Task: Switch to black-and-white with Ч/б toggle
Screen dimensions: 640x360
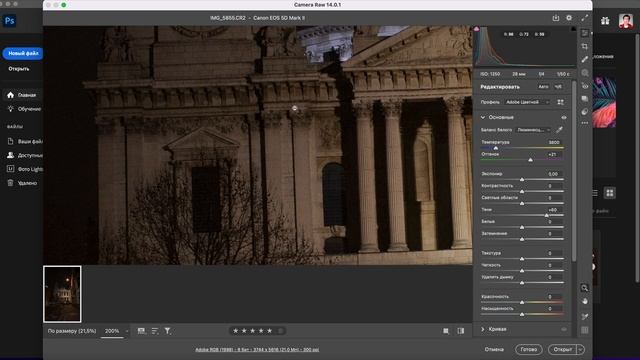Action: (558, 87)
